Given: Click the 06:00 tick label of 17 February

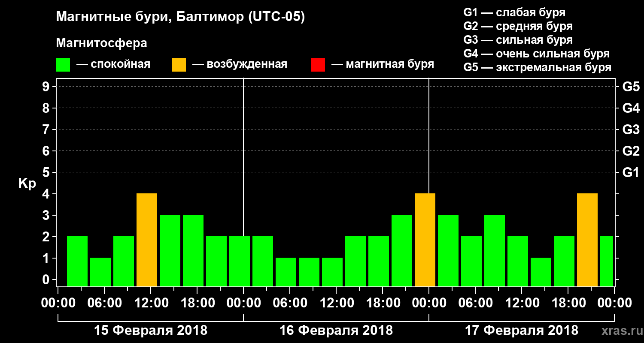Looking at the screenshot, I should [x=475, y=303].
